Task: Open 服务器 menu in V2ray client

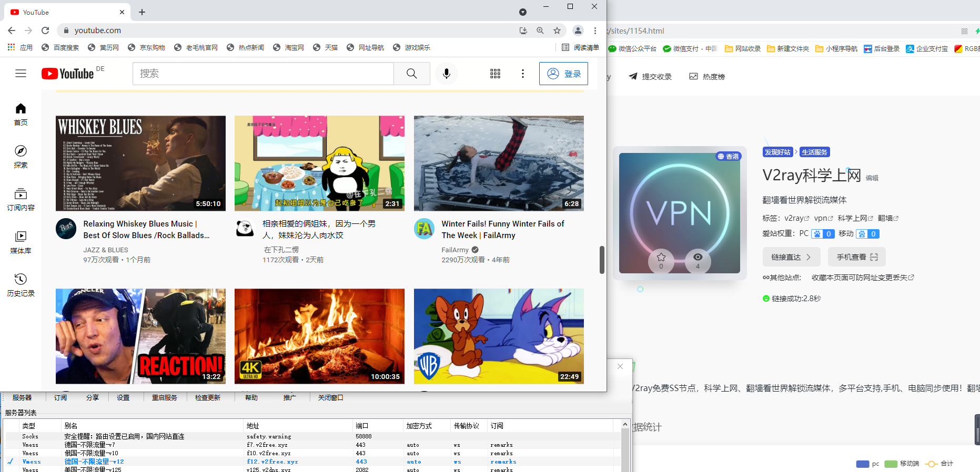Action: [22, 398]
